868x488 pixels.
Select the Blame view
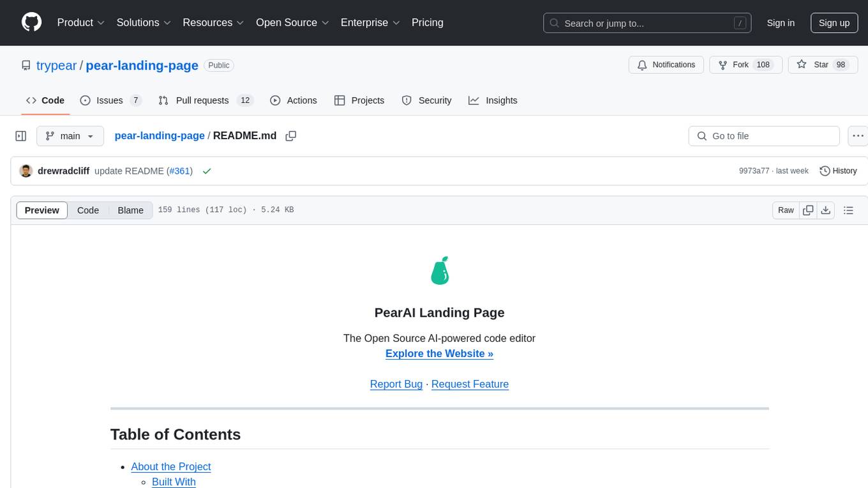tap(130, 210)
